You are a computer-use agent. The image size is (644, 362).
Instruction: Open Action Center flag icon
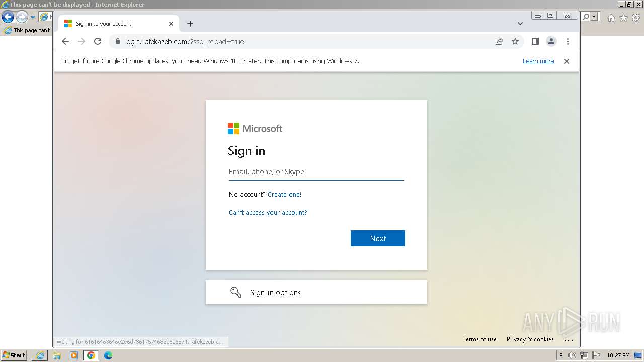coord(596,355)
